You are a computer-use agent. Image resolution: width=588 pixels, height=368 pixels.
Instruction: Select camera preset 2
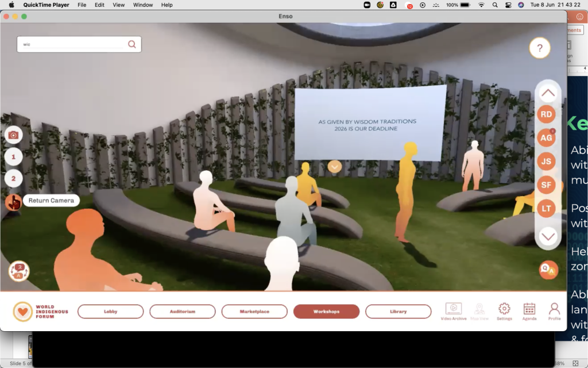point(14,178)
